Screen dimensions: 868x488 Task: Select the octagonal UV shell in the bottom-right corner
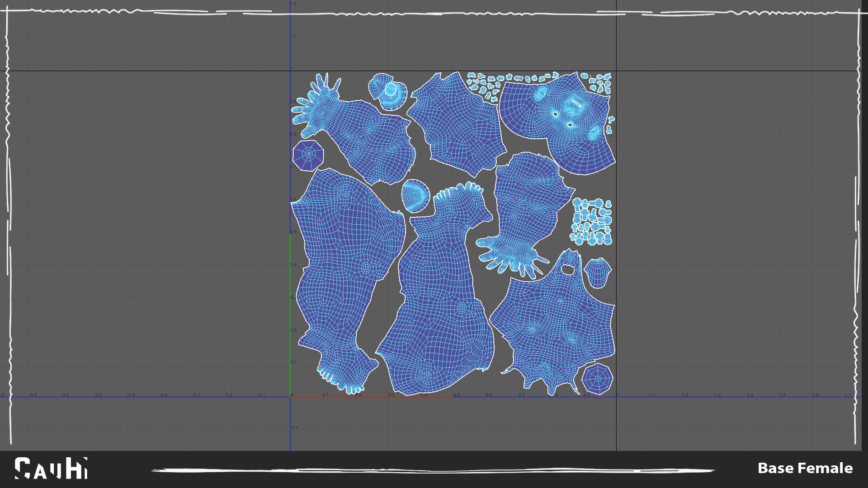coord(597,379)
